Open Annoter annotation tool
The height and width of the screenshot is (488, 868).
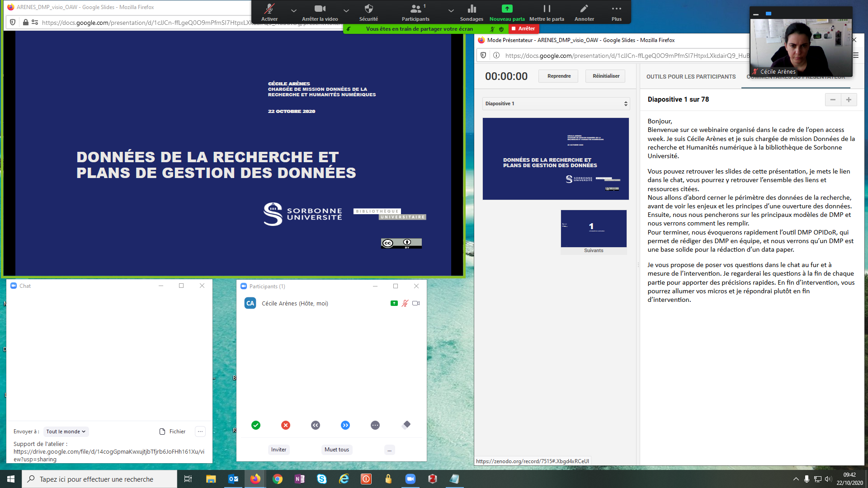[x=584, y=12]
